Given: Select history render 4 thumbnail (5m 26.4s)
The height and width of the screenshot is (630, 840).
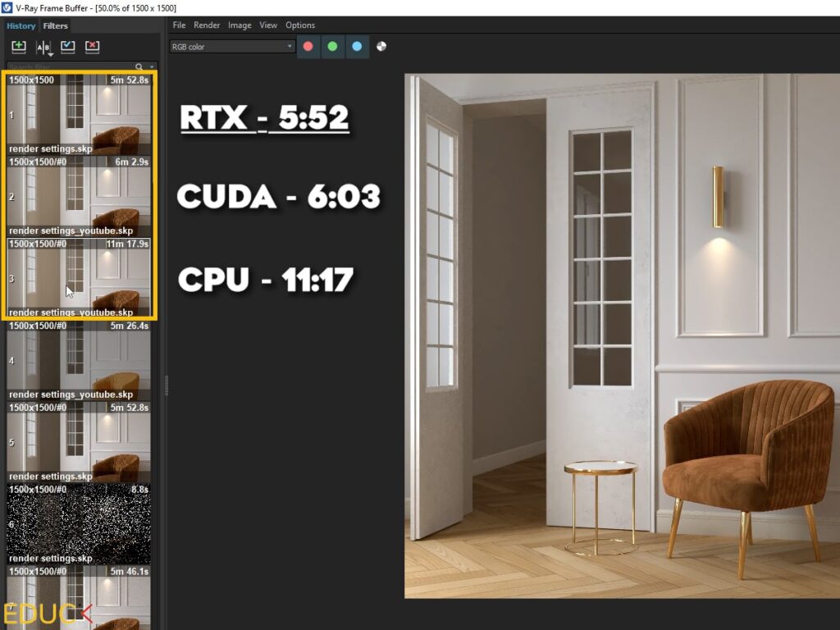Looking at the screenshot, I should [x=79, y=360].
